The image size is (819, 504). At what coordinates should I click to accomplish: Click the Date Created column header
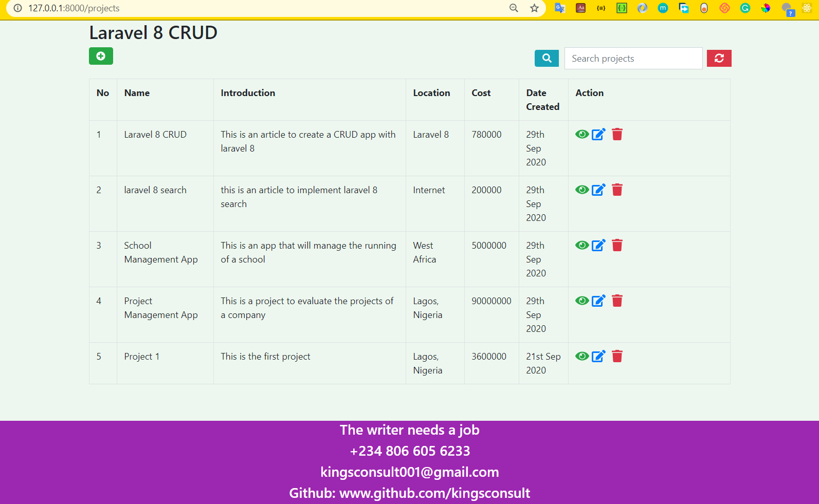tap(542, 100)
